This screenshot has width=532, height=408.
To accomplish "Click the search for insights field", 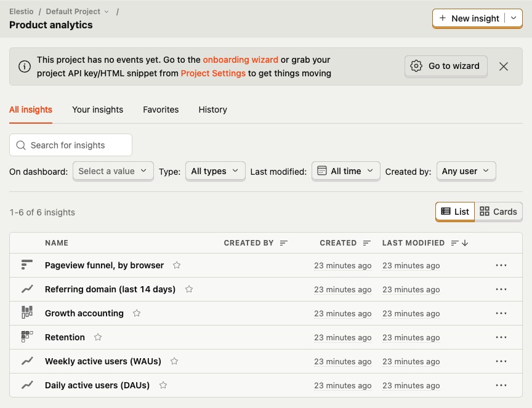I will tap(71, 145).
